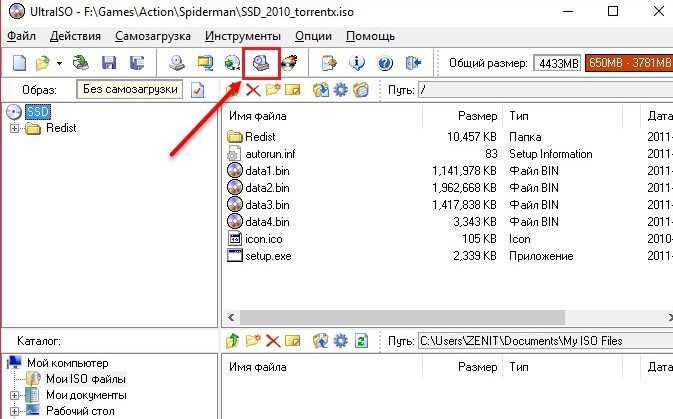673x419 pixels.
Task: Select Мои ISO файлы in the catalog tree
Action: tap(86, 379)
